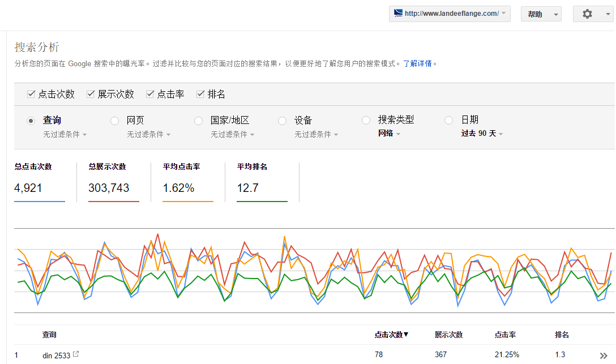Viewport: 616px width, 364px height.
Task: Select the 平均排名 12.7 summary card
Action: pos(262,182)
